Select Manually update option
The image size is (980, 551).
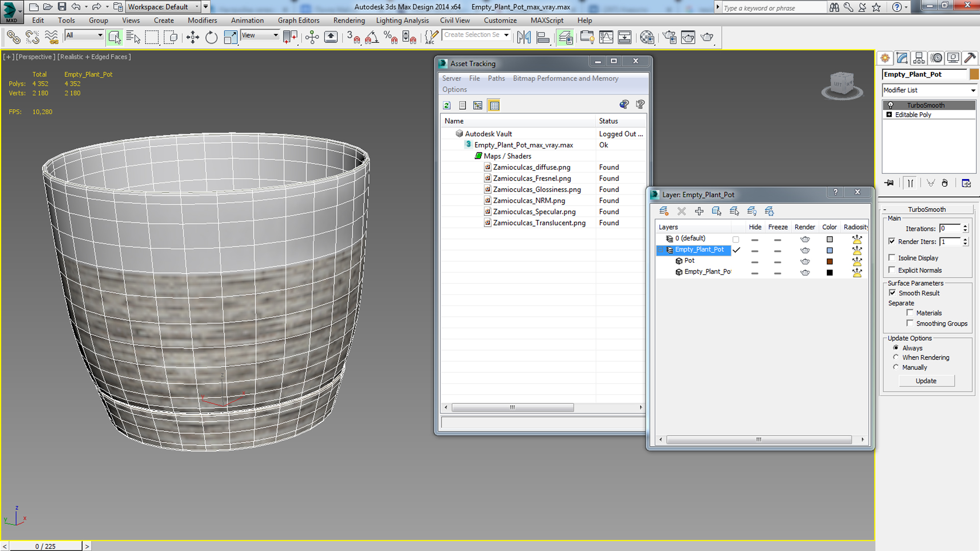(x=896, y=367)
